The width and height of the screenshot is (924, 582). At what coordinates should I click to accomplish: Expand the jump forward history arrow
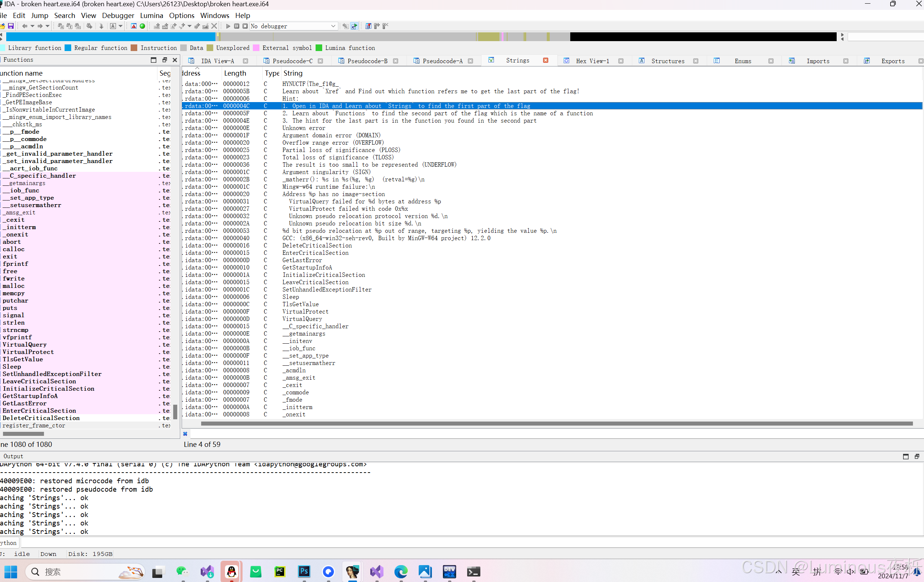48,26
